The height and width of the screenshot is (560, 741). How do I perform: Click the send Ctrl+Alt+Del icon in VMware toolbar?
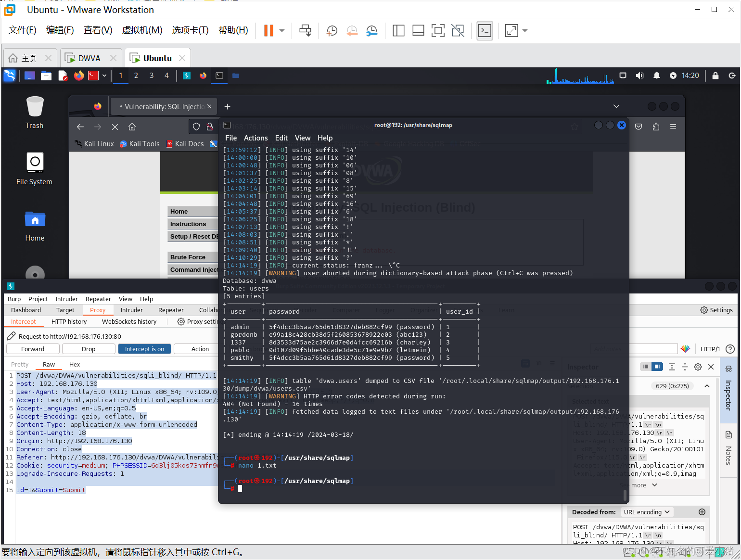pyautogui.click(x=305, y=31)
